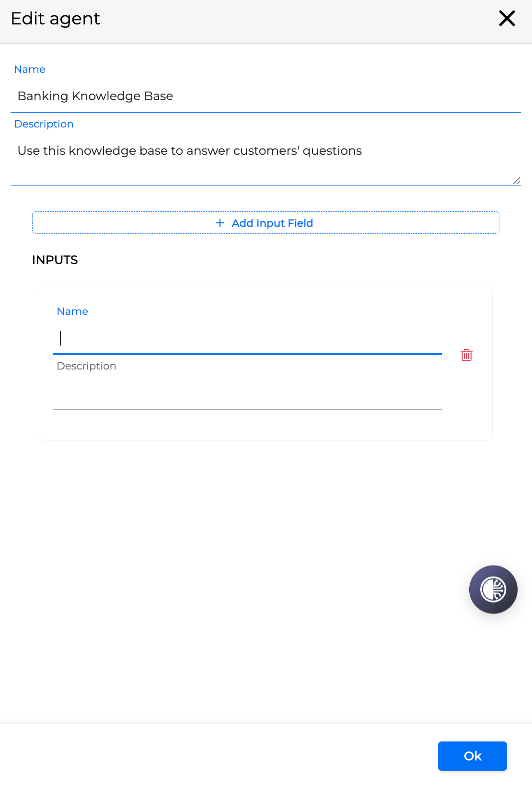Click the agent Description label above textarea

point(44,124)
